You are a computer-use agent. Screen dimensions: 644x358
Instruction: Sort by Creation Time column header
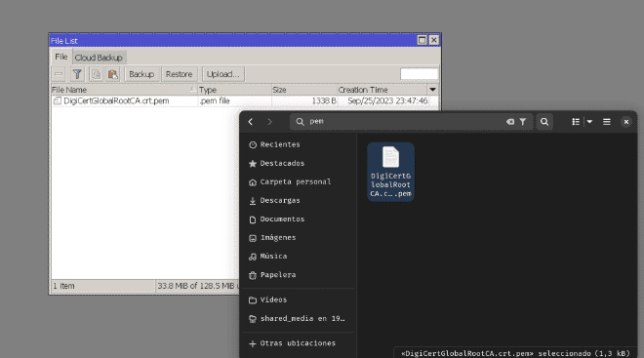[x=382, y=90]
